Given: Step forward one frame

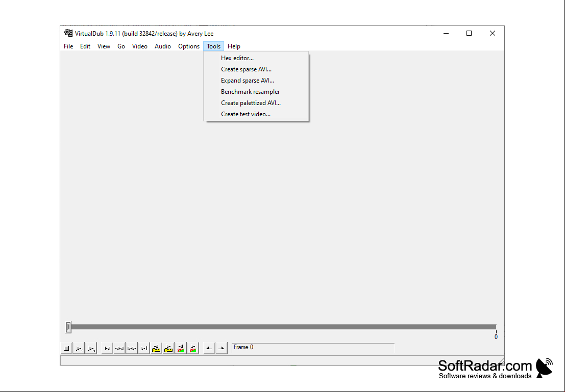Looking at the screenshot, I should pyautogui.click(x=132, y=349).
